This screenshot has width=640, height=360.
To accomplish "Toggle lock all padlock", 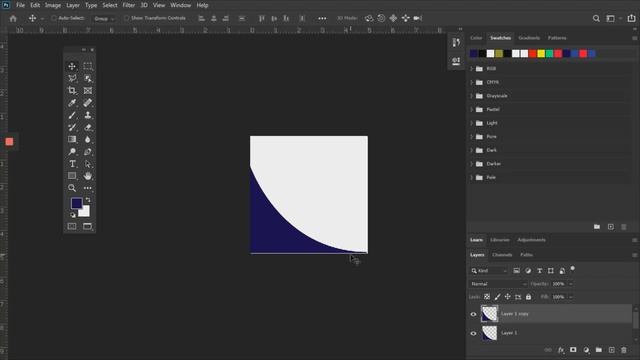I will (x=529, y=297).
